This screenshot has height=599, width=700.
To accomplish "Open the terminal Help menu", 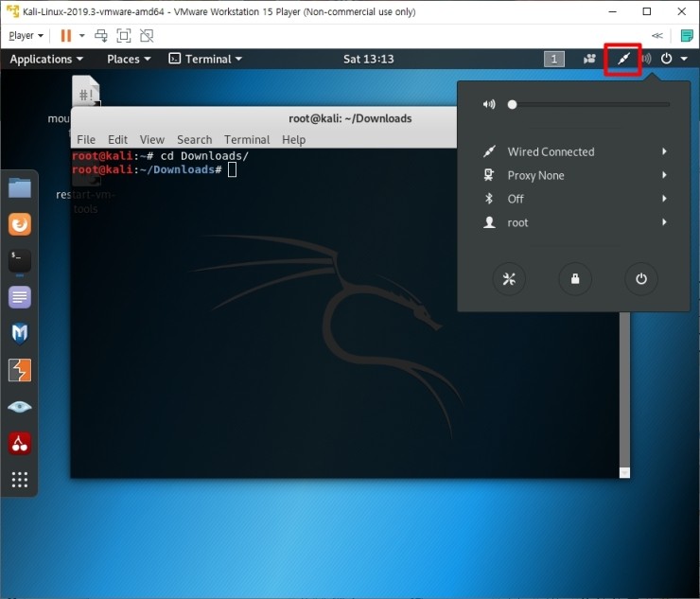I will pyautogui.click(x=294, y=140).
